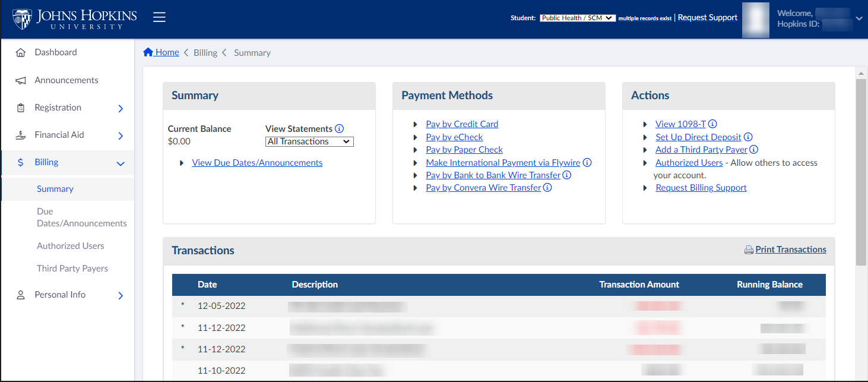Image resolution: width=868 pixels, height=382 pixels.
Task: Open the user account chevron menu
Action: [x=859, y=18]
